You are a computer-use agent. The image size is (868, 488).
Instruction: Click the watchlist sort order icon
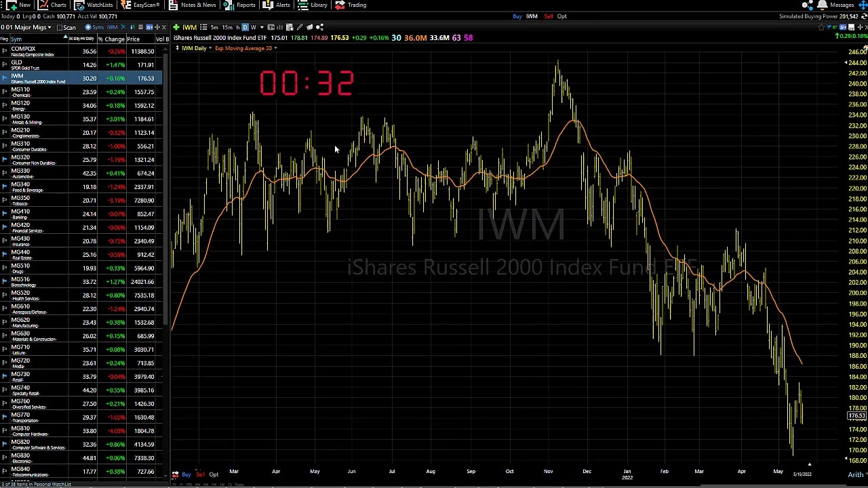coord(132,27)
